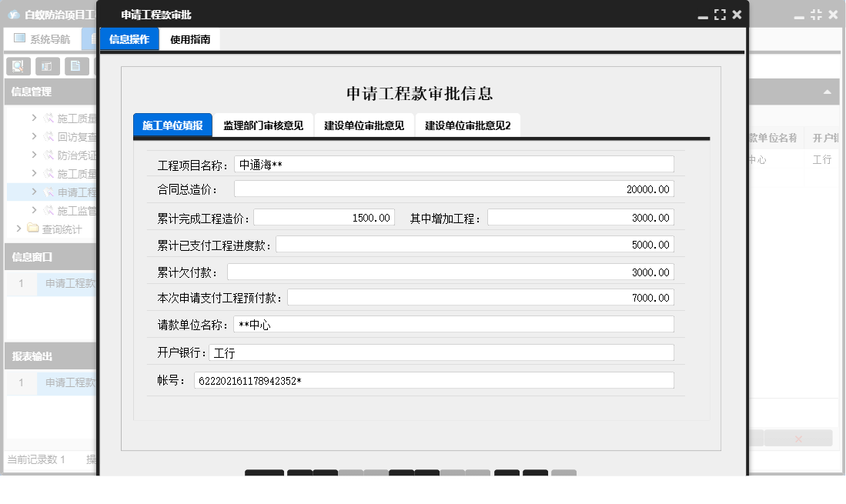Select the 施工单位填报 tab
Screen dimensions: 846x504
173,124
